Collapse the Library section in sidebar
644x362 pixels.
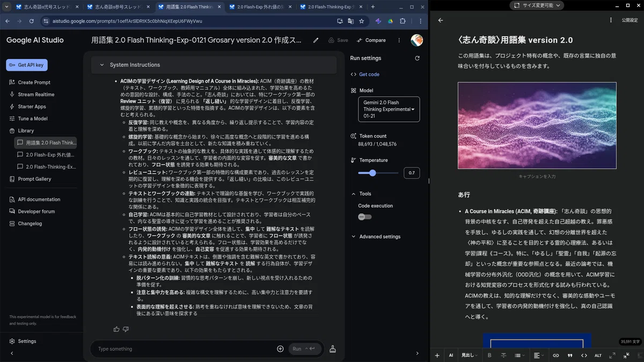(x=26, y=131)
